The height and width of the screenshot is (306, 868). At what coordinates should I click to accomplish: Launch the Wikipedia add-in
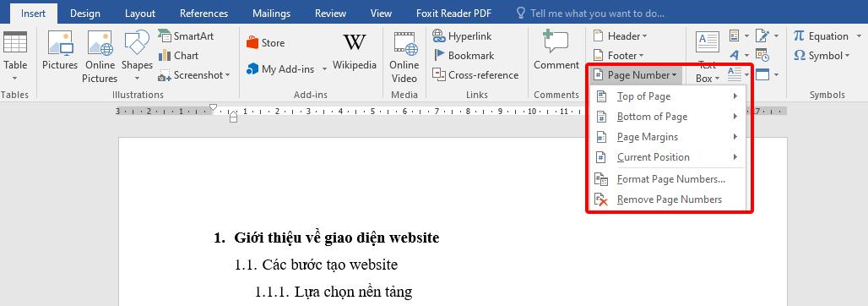tap(355, 52)
